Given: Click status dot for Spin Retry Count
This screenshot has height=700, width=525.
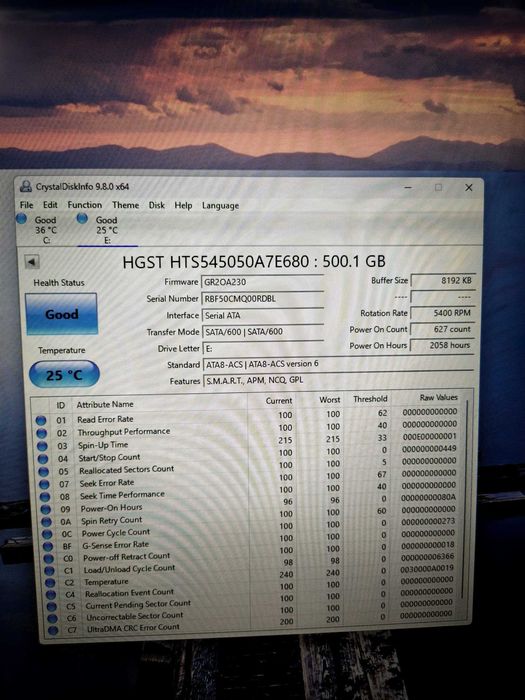Looking at the screenshot, I should click(x=46, y=522).
